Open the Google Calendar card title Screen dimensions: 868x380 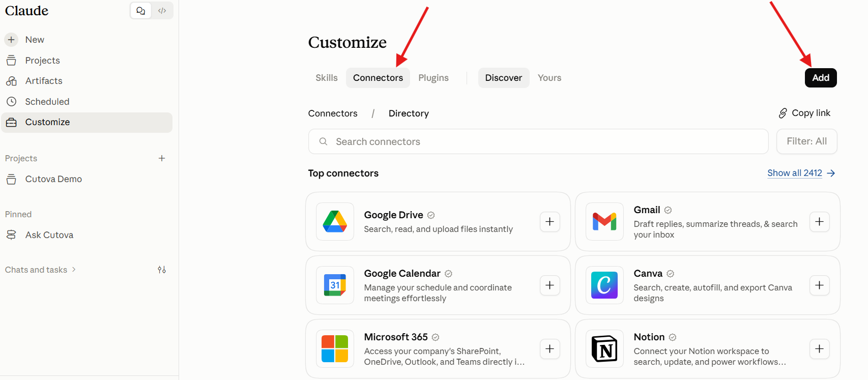(x=402, y=274)
